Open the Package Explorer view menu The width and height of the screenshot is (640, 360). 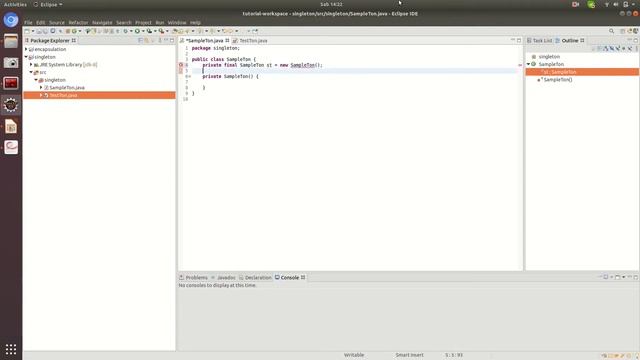(160, 40)
